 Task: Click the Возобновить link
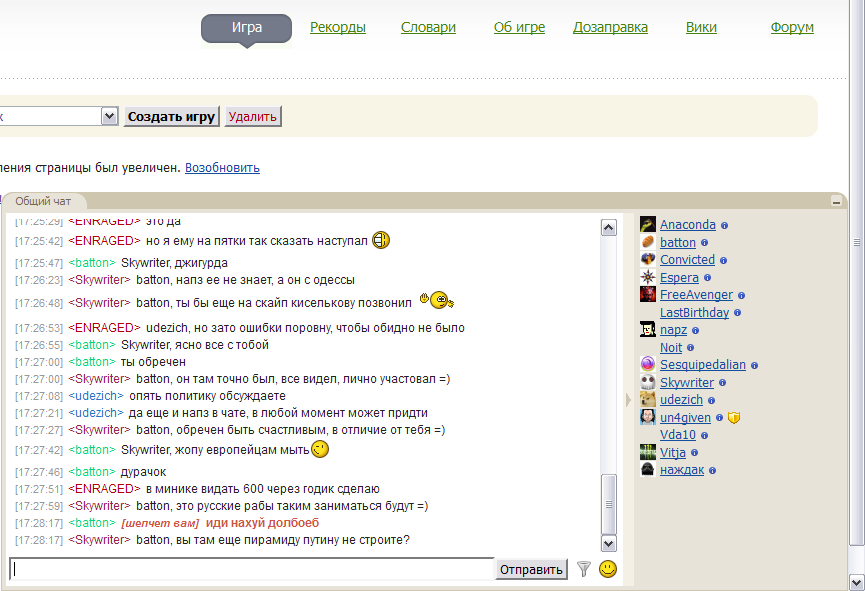(x=222, y=168)
